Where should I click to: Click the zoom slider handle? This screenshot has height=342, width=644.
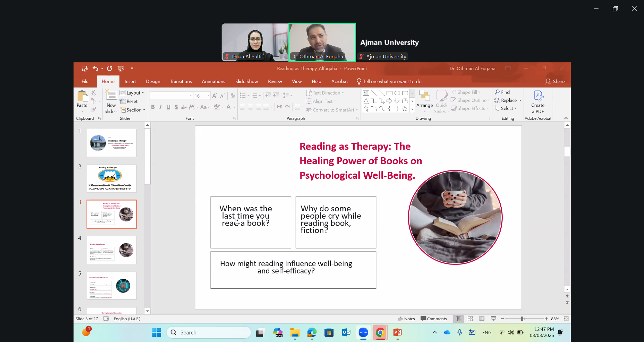pos(522,319)
